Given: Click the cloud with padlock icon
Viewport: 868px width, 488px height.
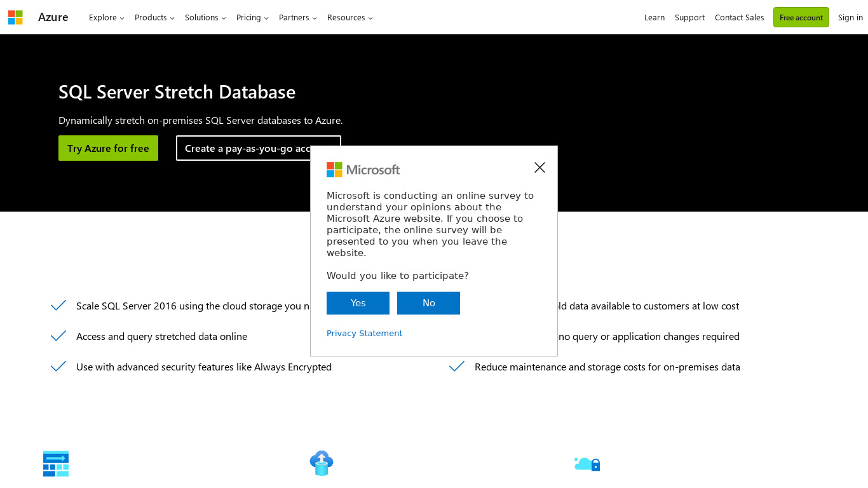Looking at the screenshot, I should [587, 464].
